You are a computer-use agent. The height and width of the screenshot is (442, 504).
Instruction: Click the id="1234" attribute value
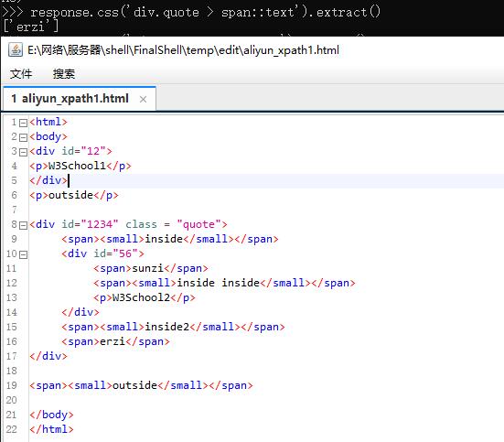(x=100, y=224)
